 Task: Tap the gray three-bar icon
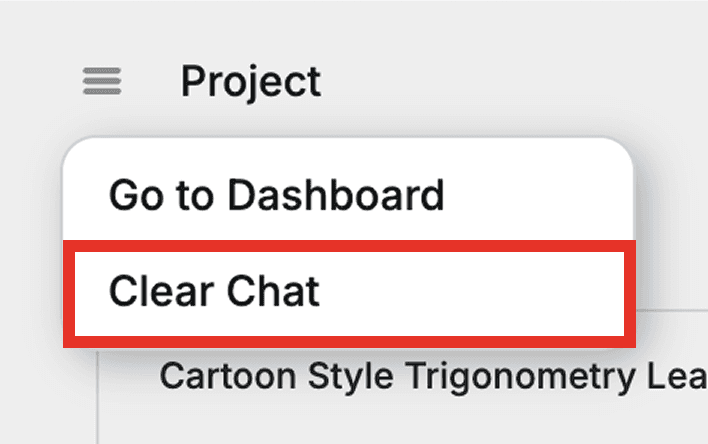coord(102,81)
